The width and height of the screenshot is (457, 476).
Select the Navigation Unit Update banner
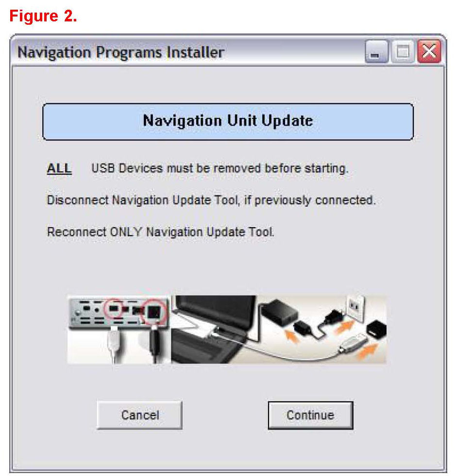coord(228,121)
